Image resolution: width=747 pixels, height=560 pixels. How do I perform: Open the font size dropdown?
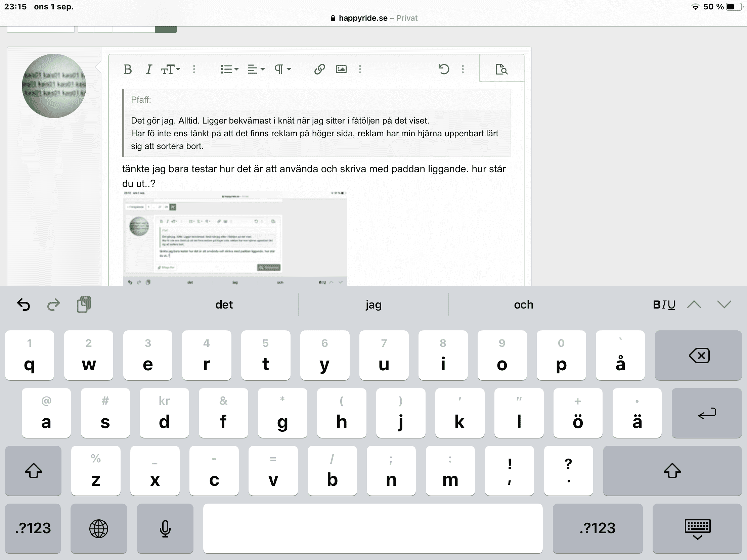click(x=171, y=69)
